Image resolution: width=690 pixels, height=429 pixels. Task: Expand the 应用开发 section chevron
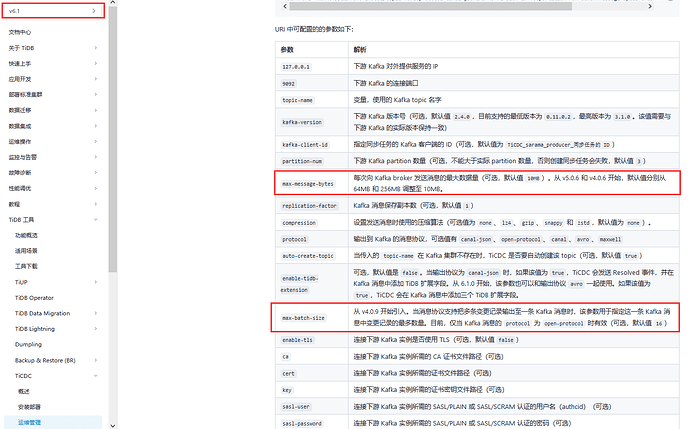pos(95,79)
